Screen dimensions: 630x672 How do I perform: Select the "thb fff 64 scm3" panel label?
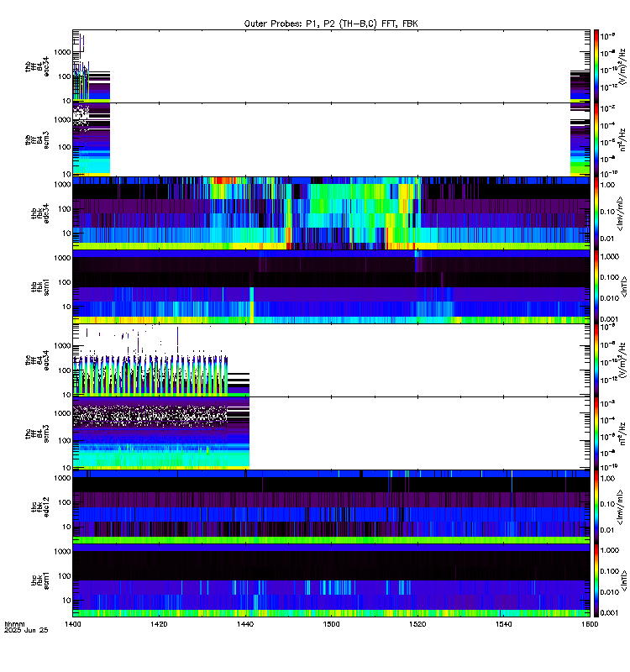(37, 139)
